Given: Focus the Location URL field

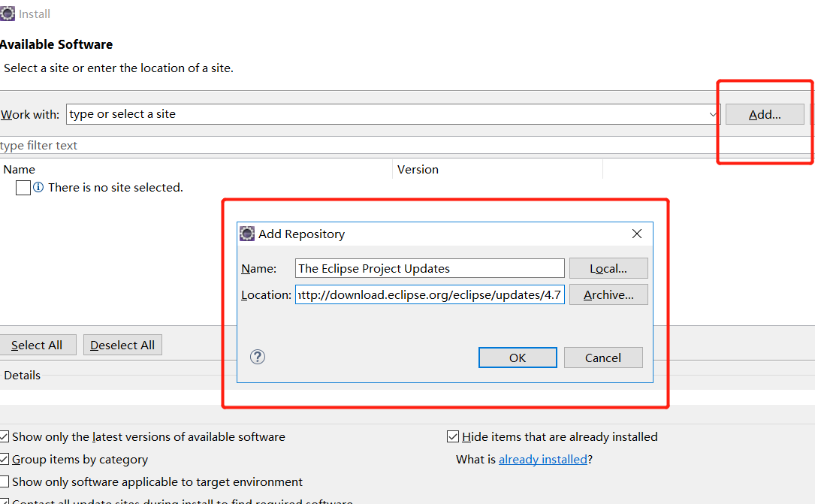Looking at the screenshot, I should [x=430, y=294].
